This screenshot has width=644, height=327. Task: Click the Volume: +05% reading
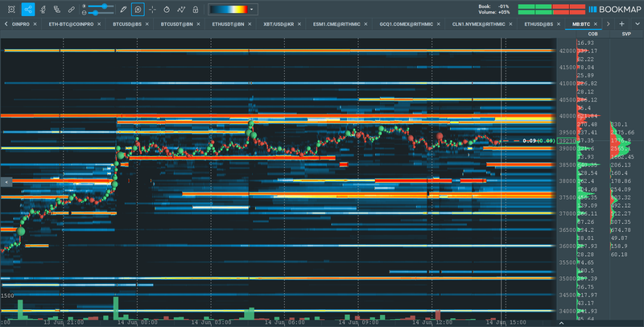(493, 12)
